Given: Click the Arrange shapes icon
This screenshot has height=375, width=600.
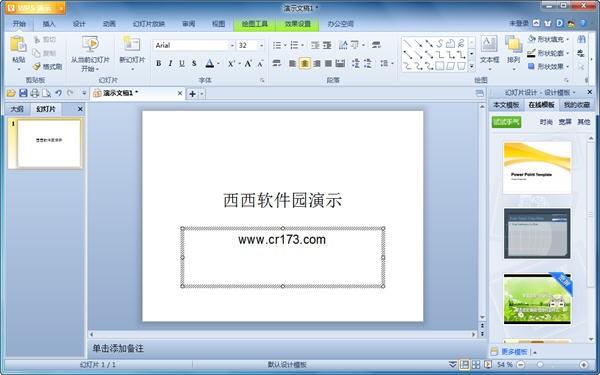Looking at the screenshot, I should click(513, 44).
